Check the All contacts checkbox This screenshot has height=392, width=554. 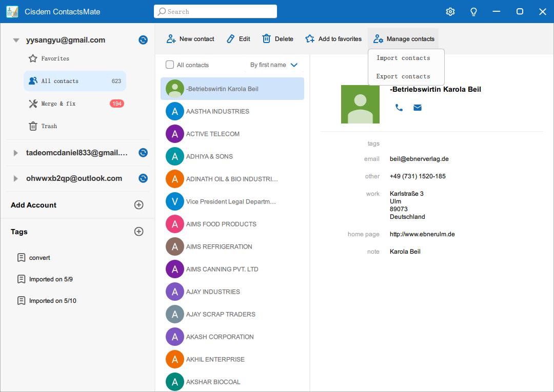pyautogui.click(x=170, y=65)
